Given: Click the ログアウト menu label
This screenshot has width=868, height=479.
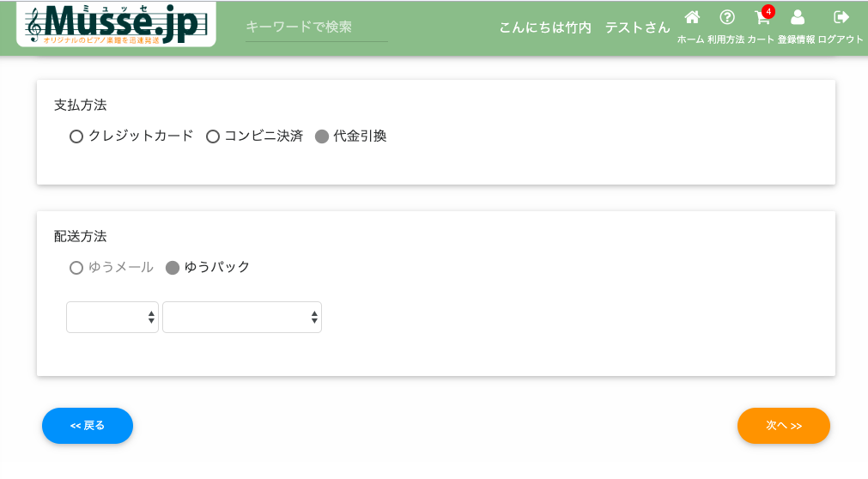Looking at the screenshot, I should point(841,39).
